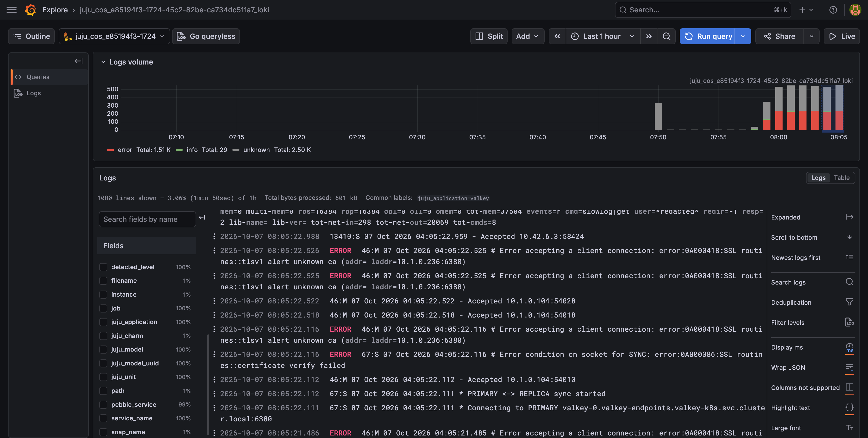The height and width of the screenshot is (438, 868).
Task: Open log menu for 08:05:22.526 error line
Action: [x=214, y=251]
